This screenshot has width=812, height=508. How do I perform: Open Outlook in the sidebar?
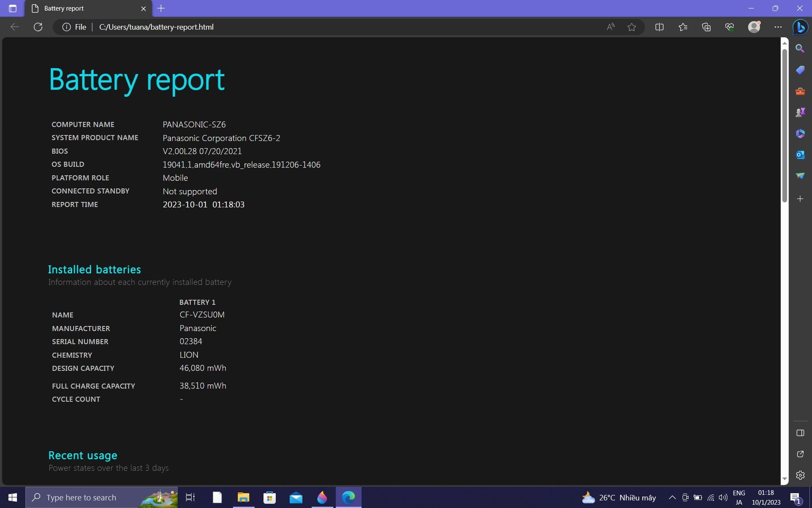click(x=800, y=155)
